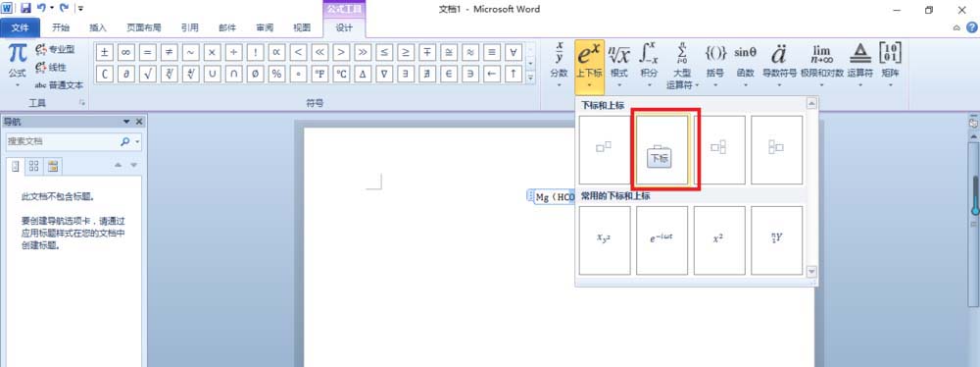Expand the 积分 (Integral) gallery
This screenshot has width=980, height=367.
pyautogui.click(x=650, y=65)
